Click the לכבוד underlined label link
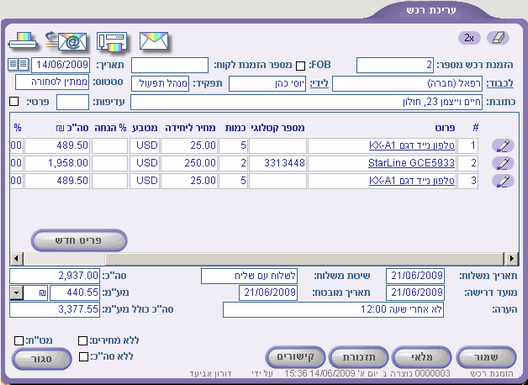This screenshot has width=528, height=385. (500, 84)
